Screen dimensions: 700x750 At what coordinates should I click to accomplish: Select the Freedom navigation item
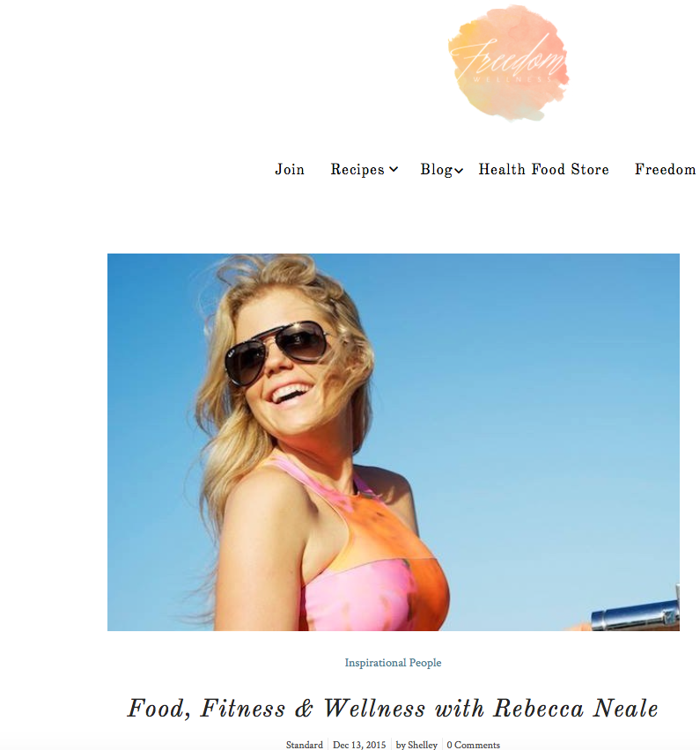click(x=665, y=169)
